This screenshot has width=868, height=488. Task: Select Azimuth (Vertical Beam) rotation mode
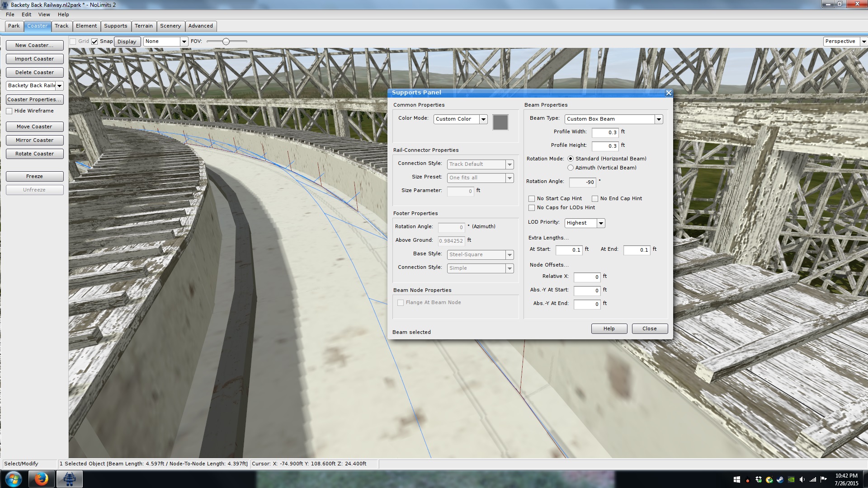click(571, 168)
